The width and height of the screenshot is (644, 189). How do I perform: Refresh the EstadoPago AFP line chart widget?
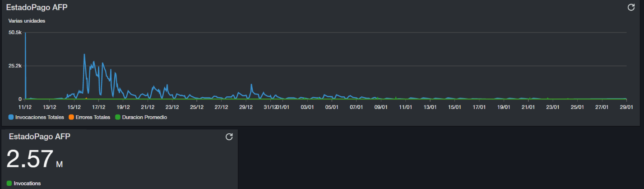(x=631, y=7)
